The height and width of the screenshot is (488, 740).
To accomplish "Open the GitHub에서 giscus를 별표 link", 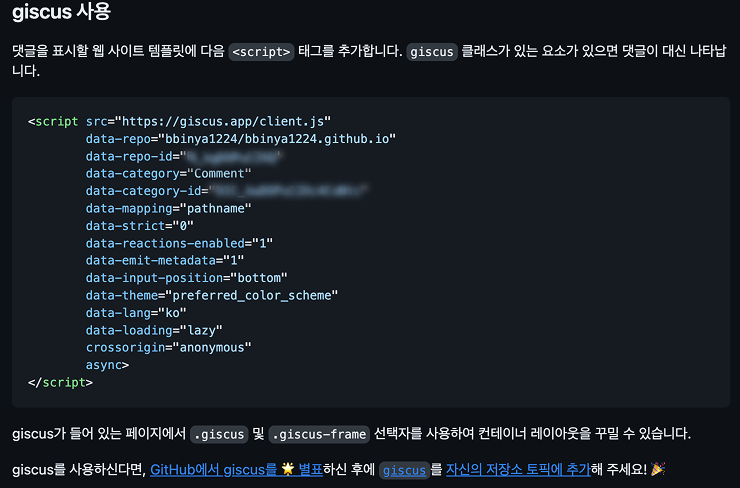I will point(236,470).
